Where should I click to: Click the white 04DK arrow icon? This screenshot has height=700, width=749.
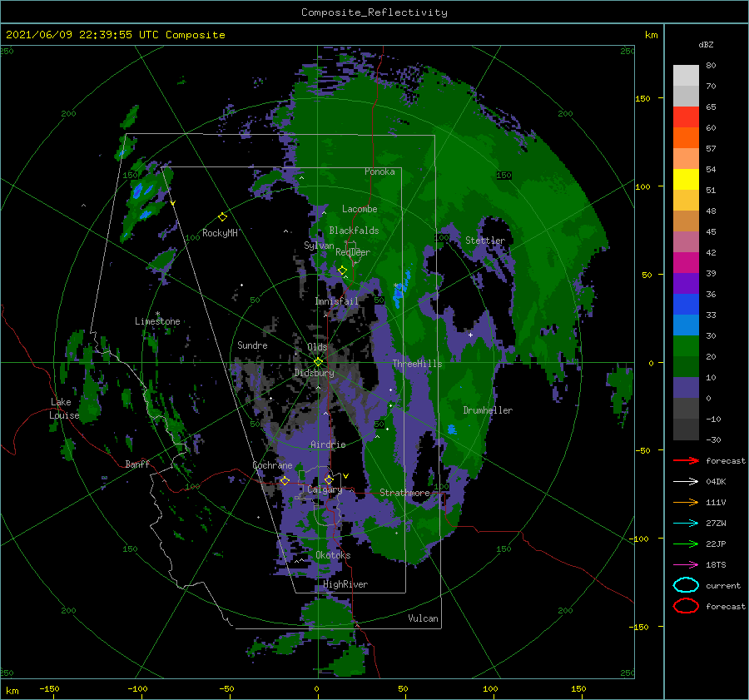click(686, 481)
